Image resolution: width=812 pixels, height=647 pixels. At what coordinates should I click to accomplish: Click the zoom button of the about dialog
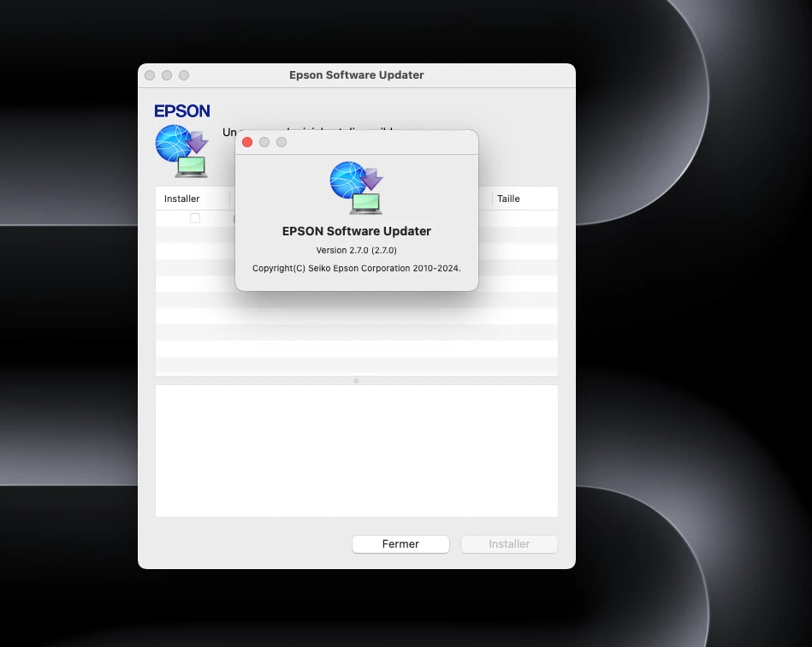282,142
